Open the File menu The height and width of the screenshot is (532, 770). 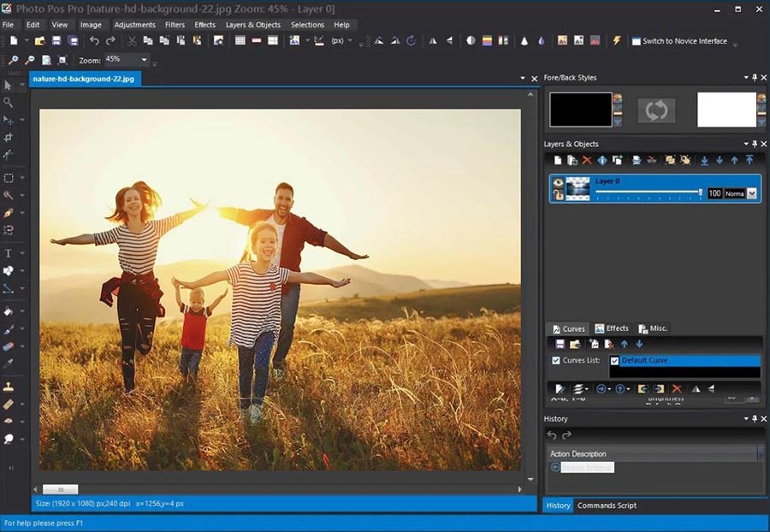pyautogui.click(x=9, y=25)
